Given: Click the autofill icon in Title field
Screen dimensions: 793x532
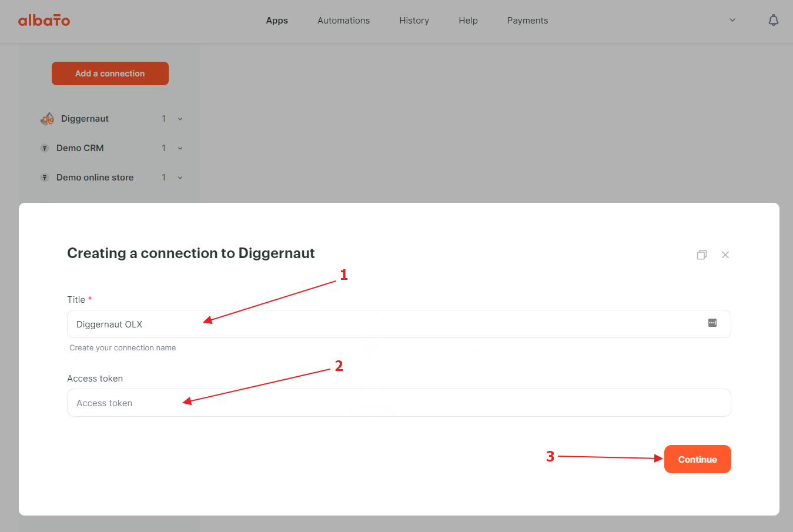Looking at the screenshot, I should 712,323.
